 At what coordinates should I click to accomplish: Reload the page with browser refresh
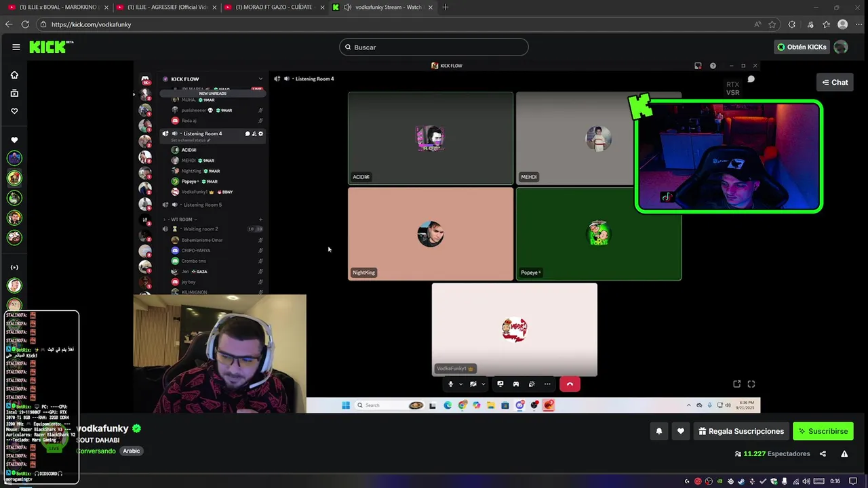pos(25,24)
